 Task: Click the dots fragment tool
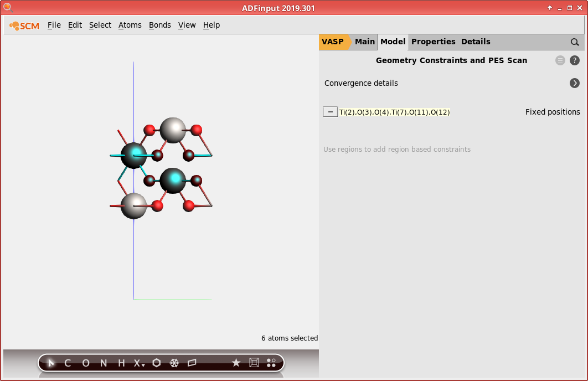271,363
